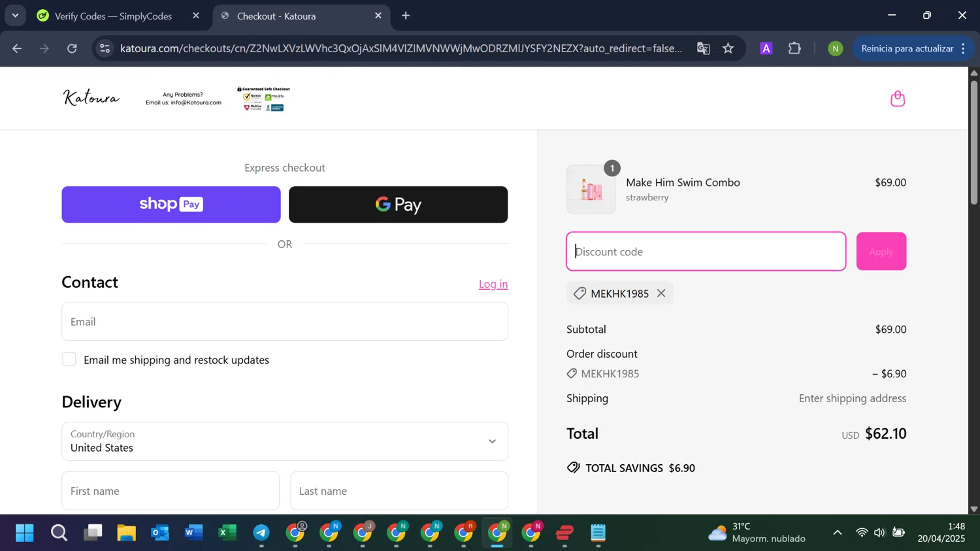Expand the Country/Region dropdown

pos(285,441)
